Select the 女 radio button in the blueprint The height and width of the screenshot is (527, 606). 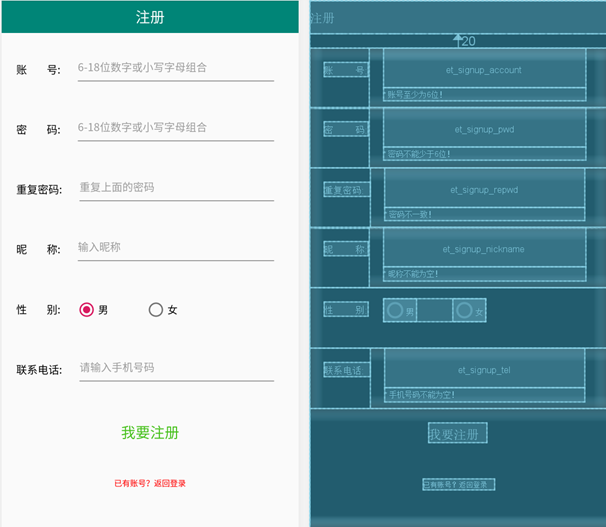click(x=469, y=310)
